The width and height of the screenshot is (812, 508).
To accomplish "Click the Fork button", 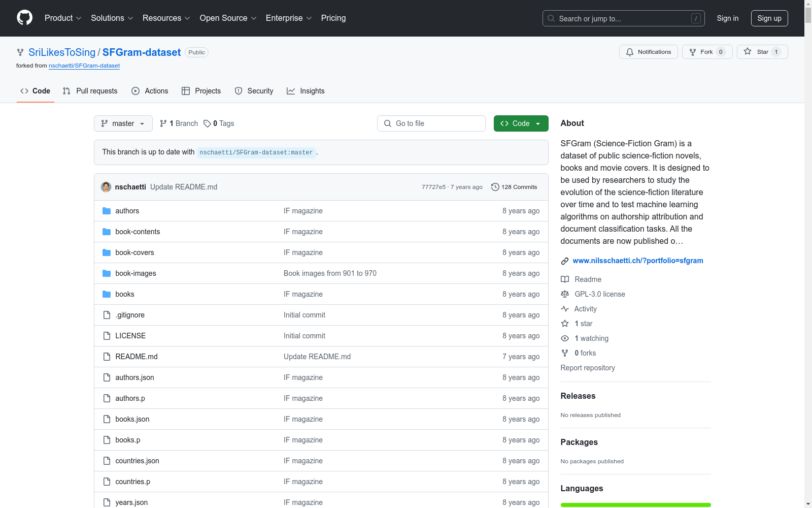I will coord(707,52).
